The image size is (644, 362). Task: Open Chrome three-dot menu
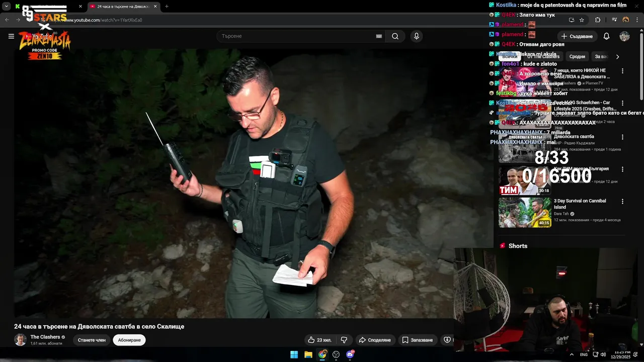(636, 20)
